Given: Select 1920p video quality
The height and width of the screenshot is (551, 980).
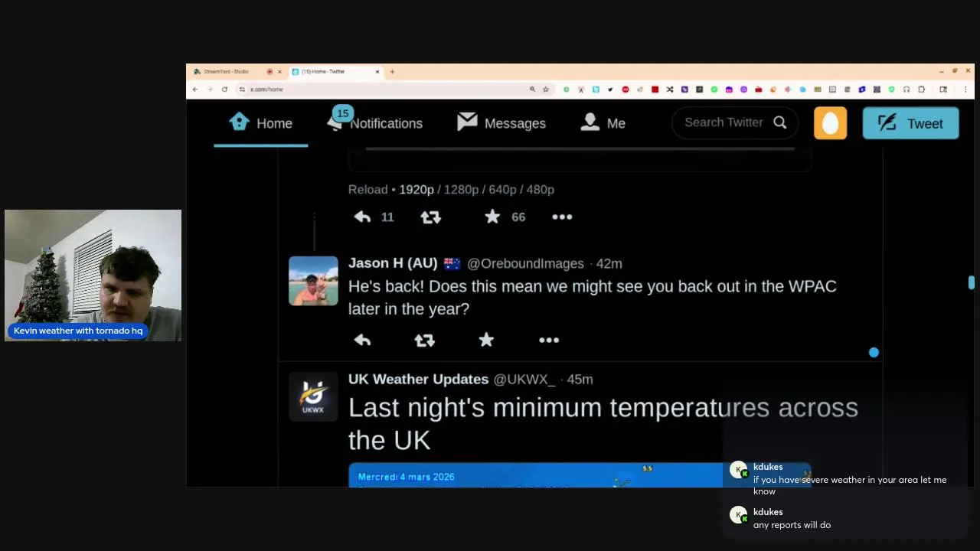Looking at the screenshot, I should pos(416,189).
